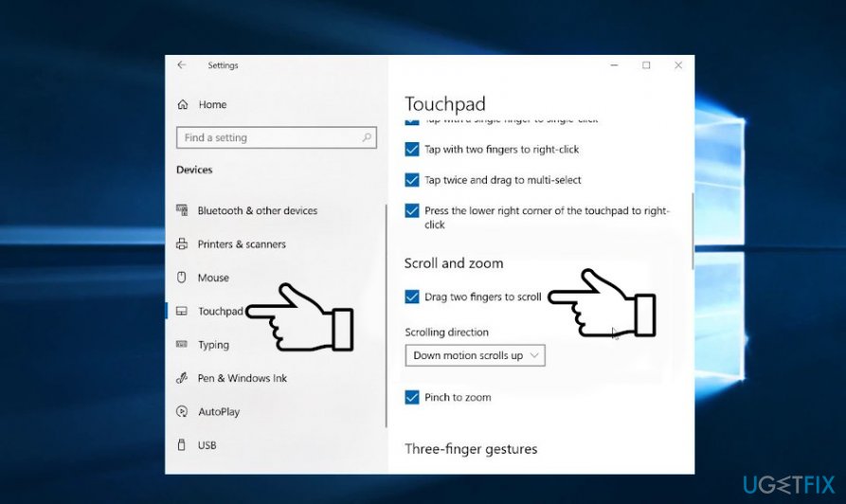
Task: Open the Typing settings
Action: [214, 345]
